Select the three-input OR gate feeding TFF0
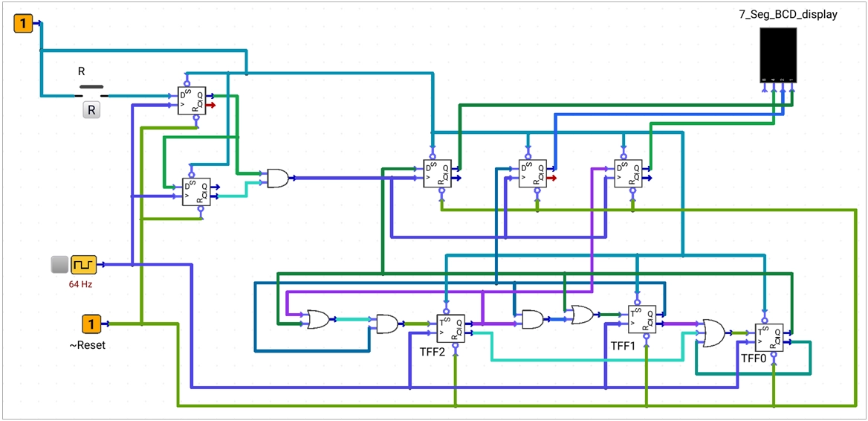 click(715, 333)
